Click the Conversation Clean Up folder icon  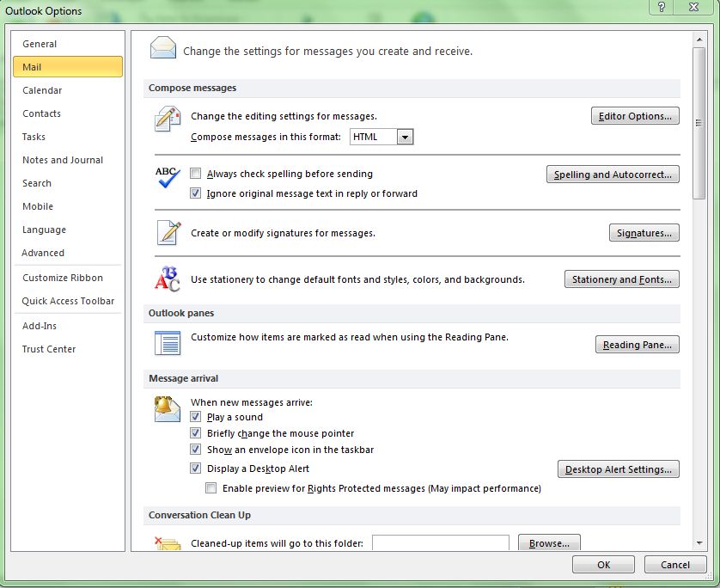point(168,543)
